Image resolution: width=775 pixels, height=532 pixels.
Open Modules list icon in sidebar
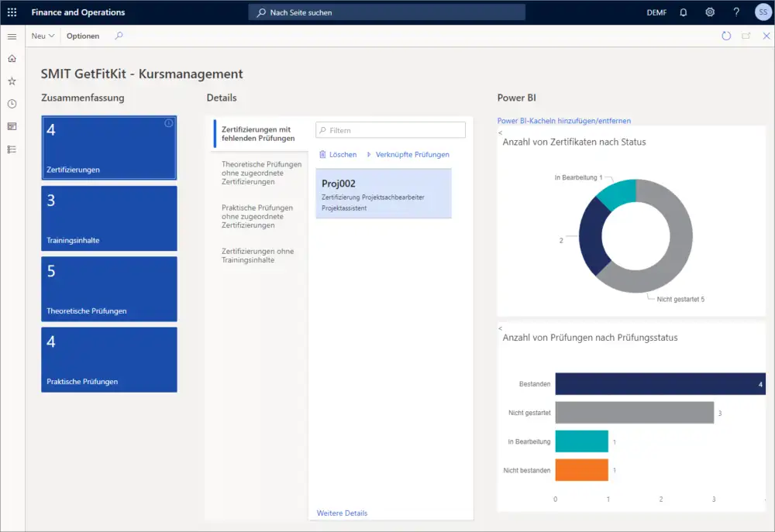tap(12, 149)
